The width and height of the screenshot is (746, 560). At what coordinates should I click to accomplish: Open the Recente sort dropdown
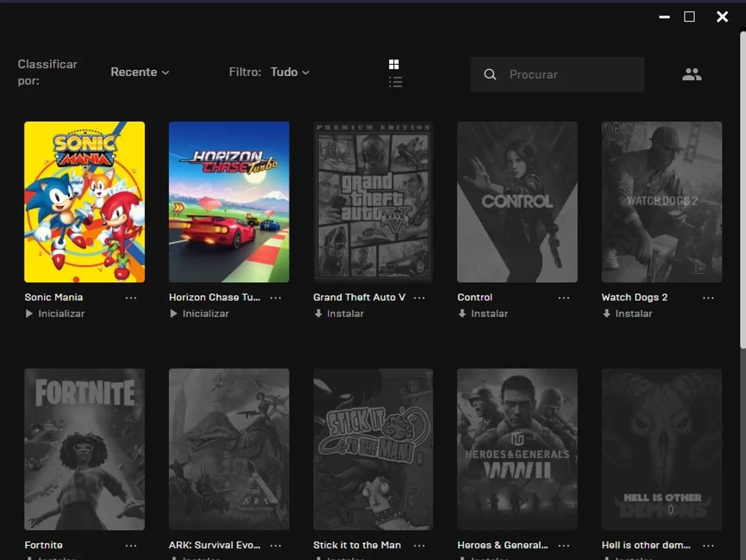pyautogui.click(x=140, y=72)
